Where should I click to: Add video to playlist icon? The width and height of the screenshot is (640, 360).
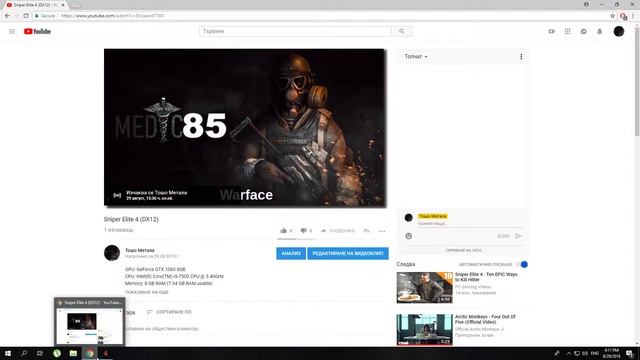click(x=367, y=231)
